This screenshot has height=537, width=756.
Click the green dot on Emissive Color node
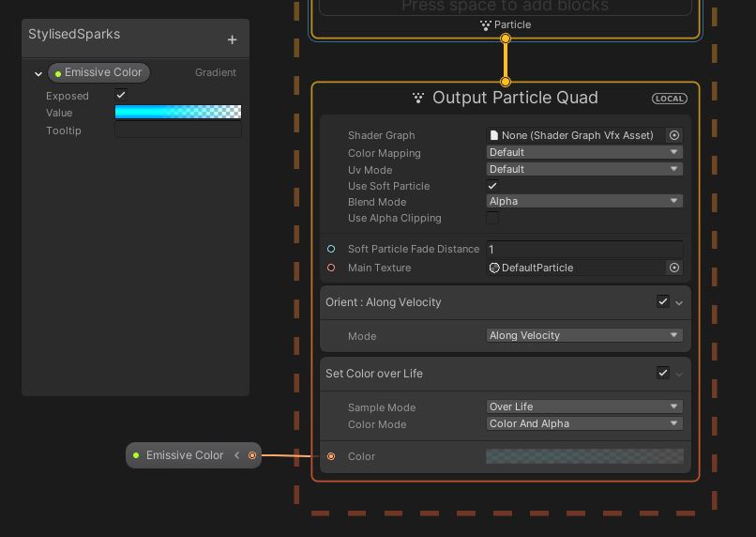click(x=136, y=455)
